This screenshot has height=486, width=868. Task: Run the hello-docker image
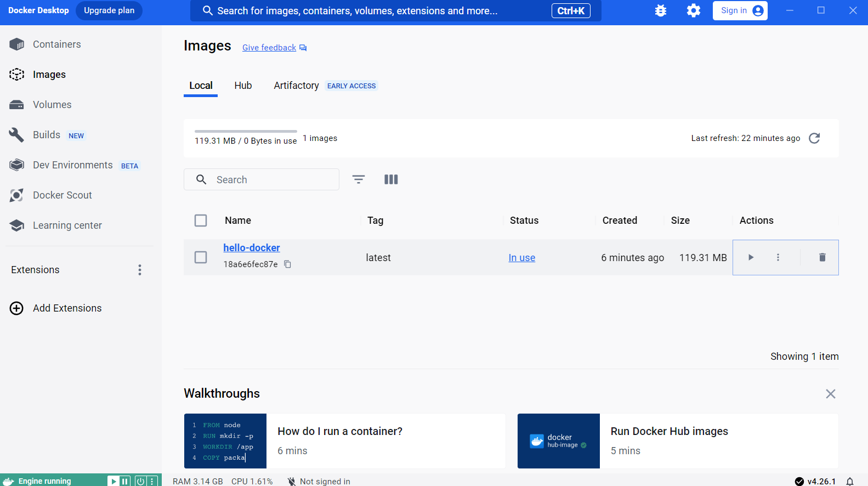[x=751, y=257]
